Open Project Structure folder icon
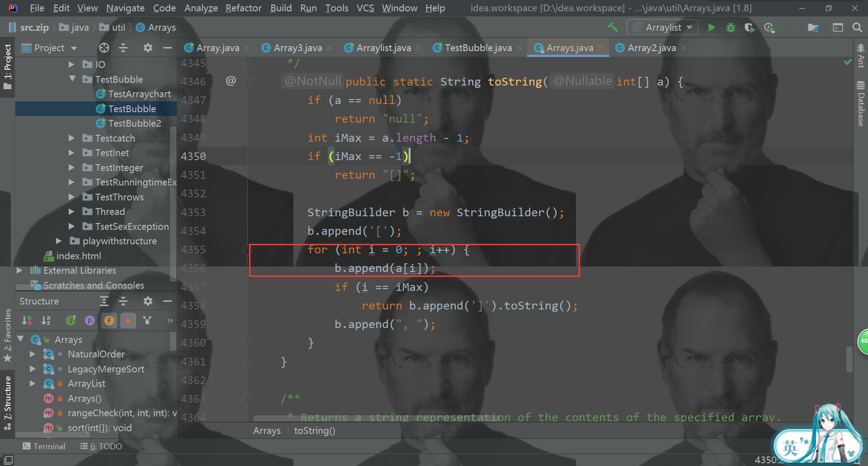The width and height of the screenshot is (868, 466). 813,28
